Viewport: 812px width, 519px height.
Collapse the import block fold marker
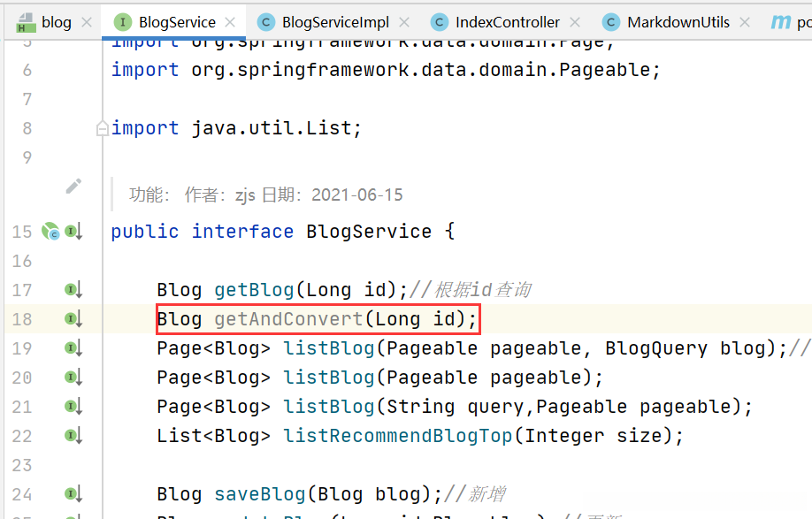[102, 128]
